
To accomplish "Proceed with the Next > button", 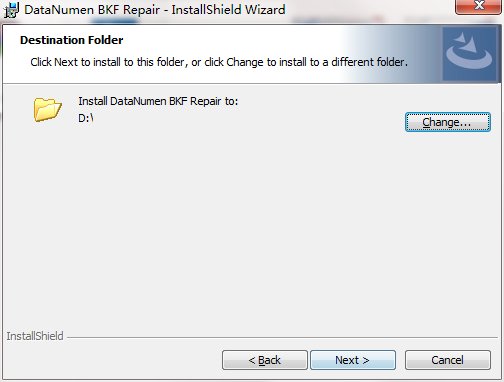I will (353, 360).
